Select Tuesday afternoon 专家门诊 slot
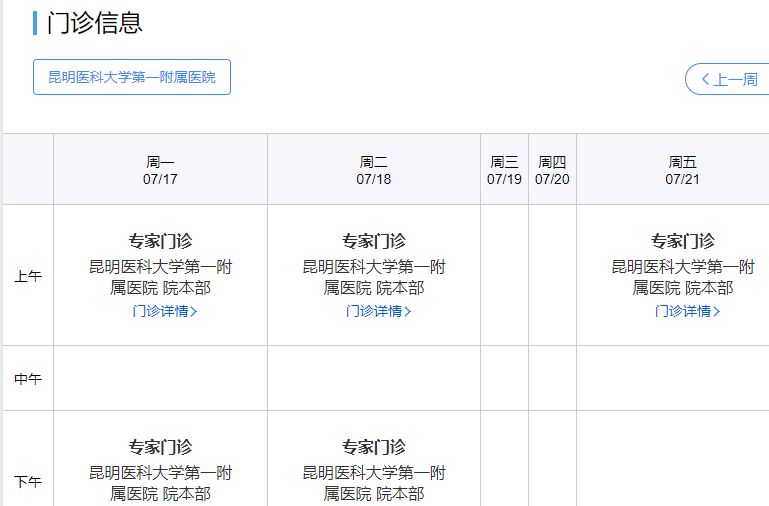The width and height of the screenshot is (769, 506). tap(374, 447)
